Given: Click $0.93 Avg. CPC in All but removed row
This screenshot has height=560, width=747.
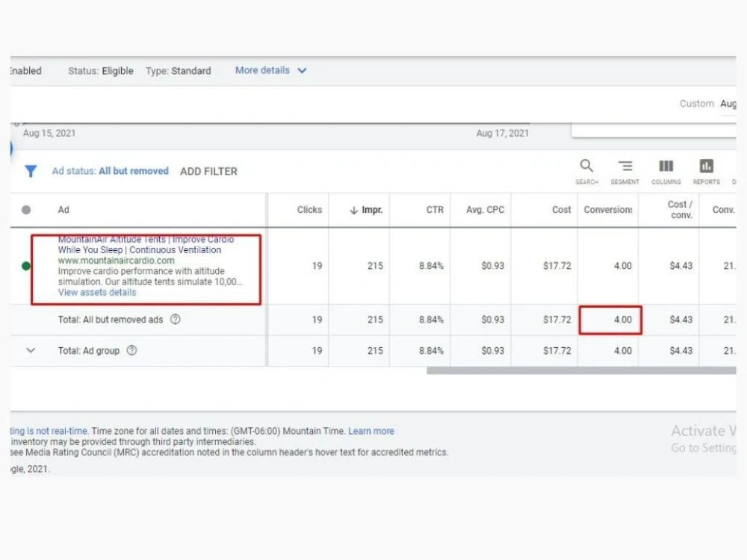Looking at the screenshot, I should tap(492, 320).
